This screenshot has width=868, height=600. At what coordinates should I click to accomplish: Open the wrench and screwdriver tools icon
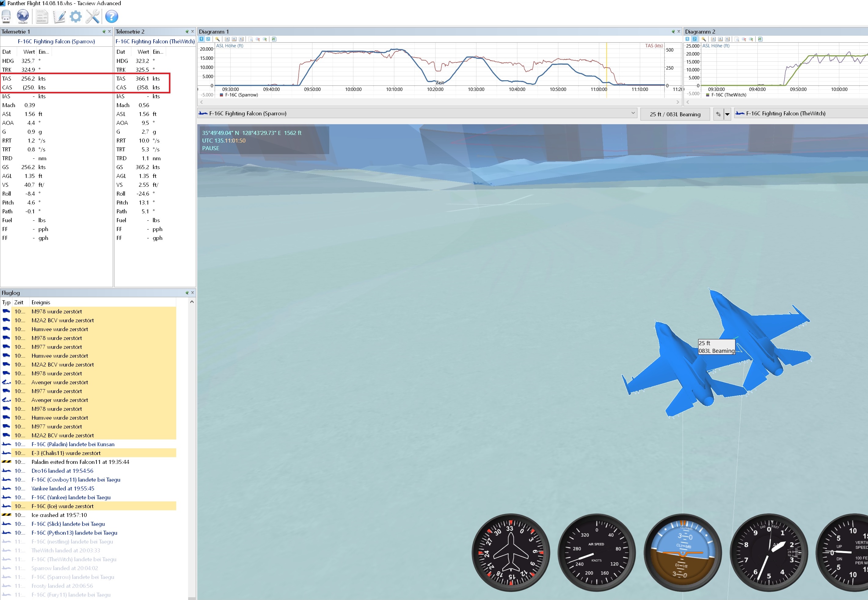point(93,16)
